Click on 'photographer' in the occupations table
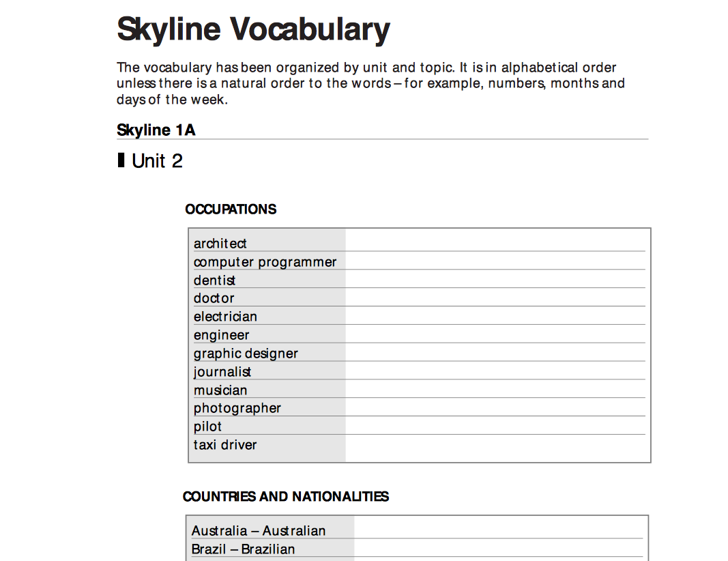This screenshot has height=561, width=728. click(237, 407)
